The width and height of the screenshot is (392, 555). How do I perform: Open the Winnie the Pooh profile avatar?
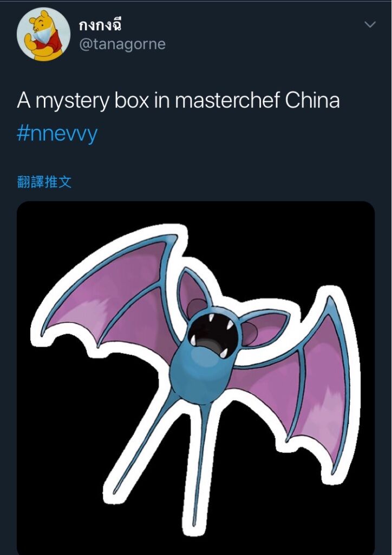click(x=43, y=34)
